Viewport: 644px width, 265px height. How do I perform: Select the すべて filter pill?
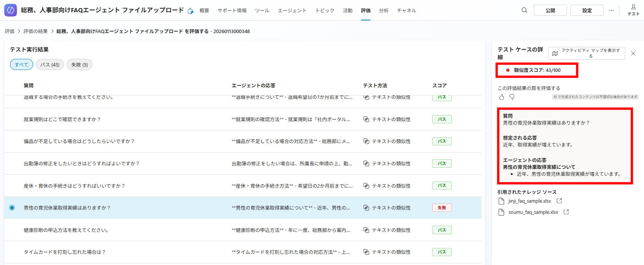point(22,65)
